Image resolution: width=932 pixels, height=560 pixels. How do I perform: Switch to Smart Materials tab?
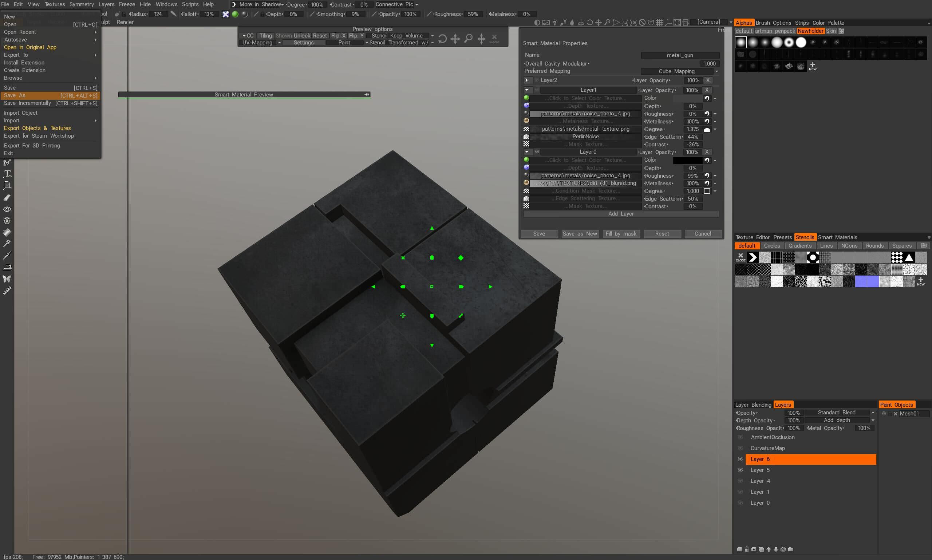(837, 237)
